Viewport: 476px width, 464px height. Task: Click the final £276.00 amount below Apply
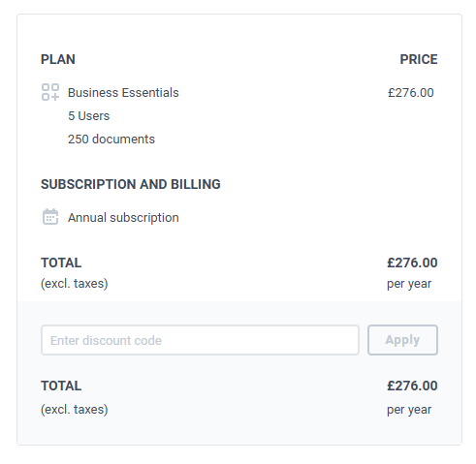pyautogui.click(x=412, y=386)
